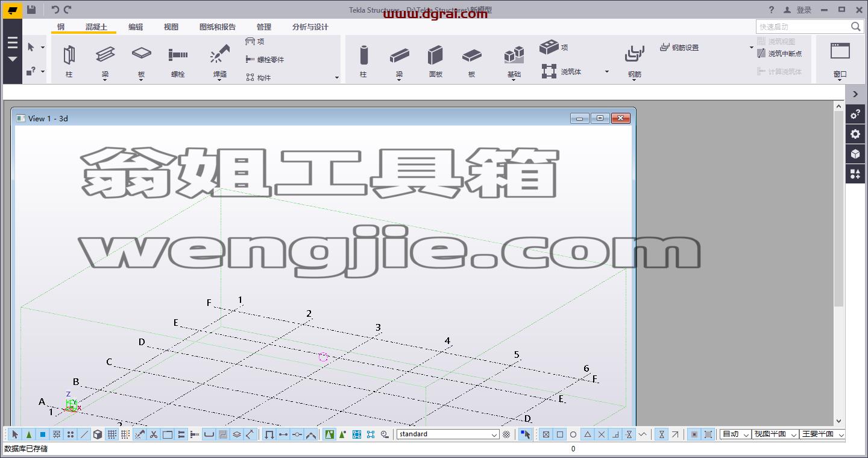Open the standard selection filter dropdown
The width and height of the screenshot is (868, 458).
point(448,434)
